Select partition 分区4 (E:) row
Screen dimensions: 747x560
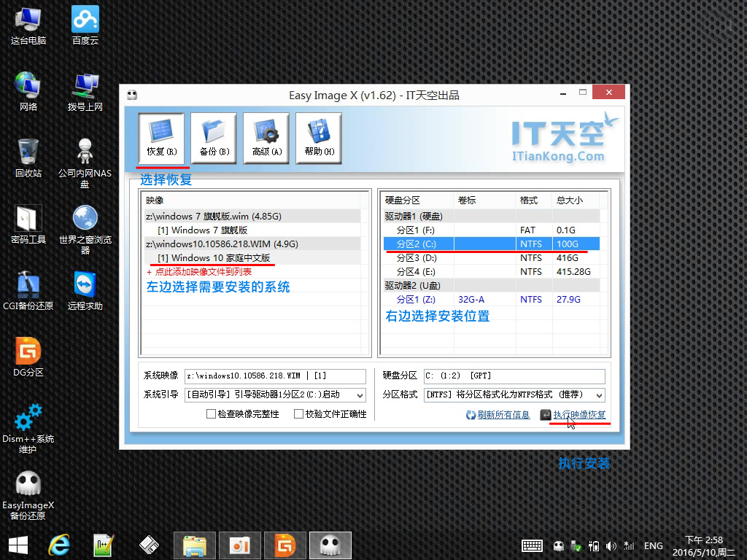click(x=491, y=271)
